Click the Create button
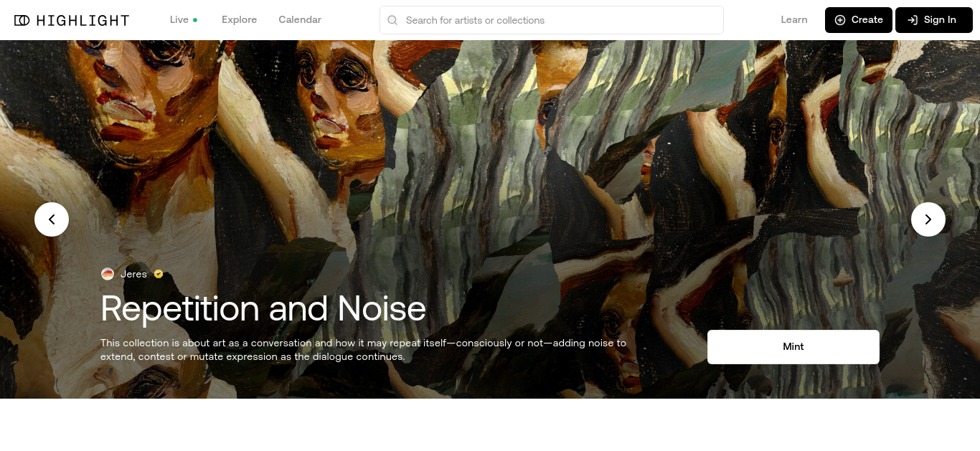This screenshot has height=451, width=980. (x=858, y=20)
